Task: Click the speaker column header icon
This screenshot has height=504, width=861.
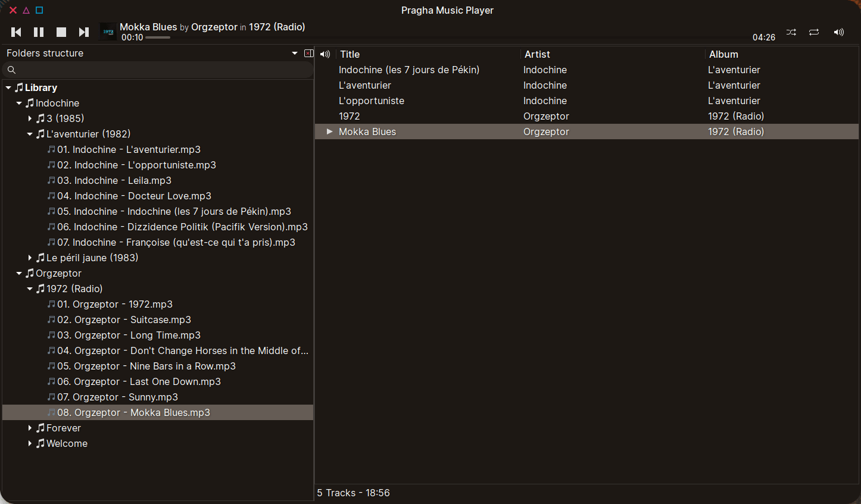Action: pos(325,54)
